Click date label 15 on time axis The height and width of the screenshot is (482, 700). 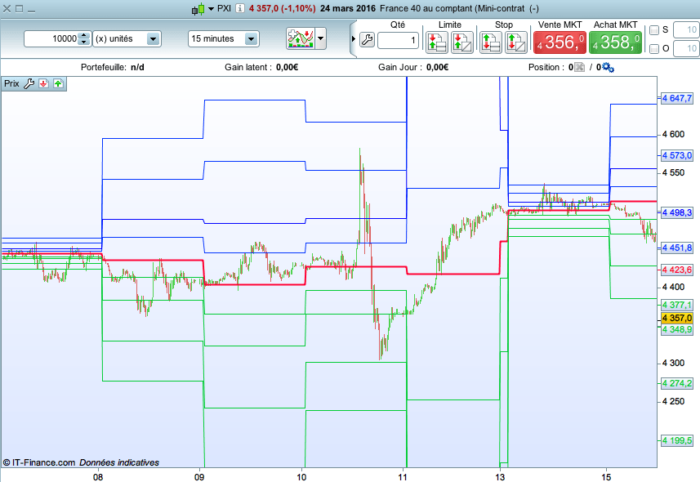coord(606,477)
